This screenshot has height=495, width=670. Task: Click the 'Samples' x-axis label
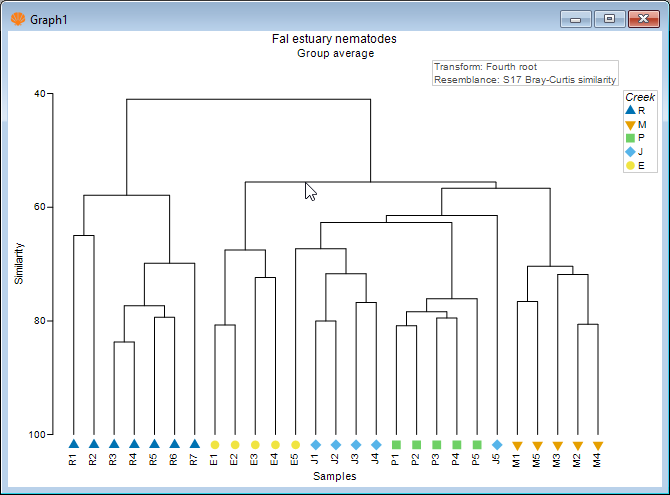pos(334,476)
